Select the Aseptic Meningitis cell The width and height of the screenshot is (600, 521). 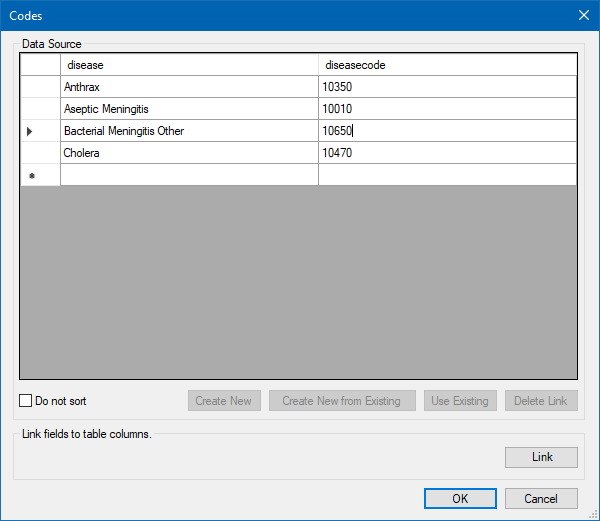[x=189, y=109]
